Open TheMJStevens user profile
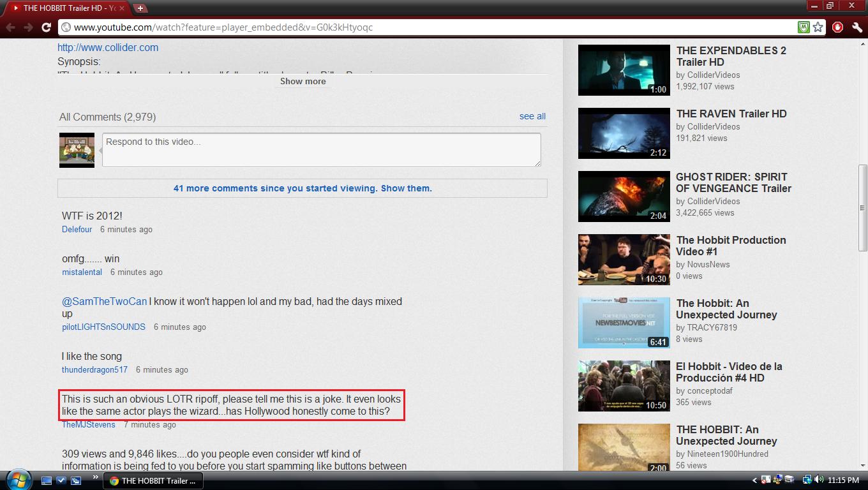This screenshot has height=490, width=868. (89, 424)
